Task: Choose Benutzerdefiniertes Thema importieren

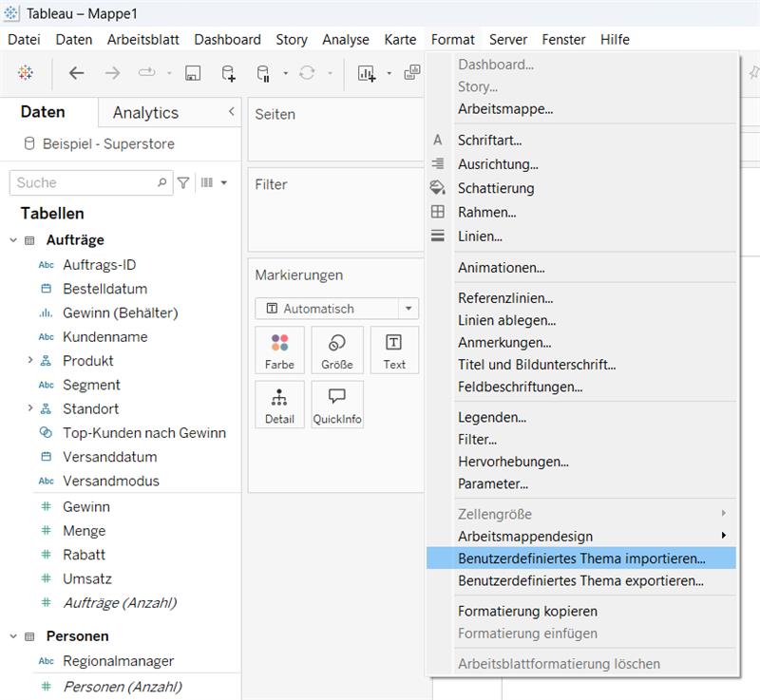Action: coord(581,558)
